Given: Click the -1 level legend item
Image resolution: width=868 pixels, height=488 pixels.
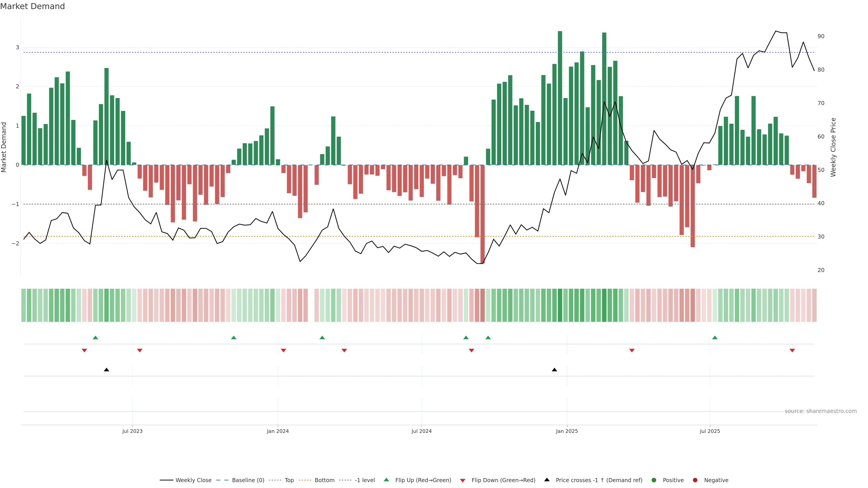Looking at the screenshot, I should tap(365, 480).
